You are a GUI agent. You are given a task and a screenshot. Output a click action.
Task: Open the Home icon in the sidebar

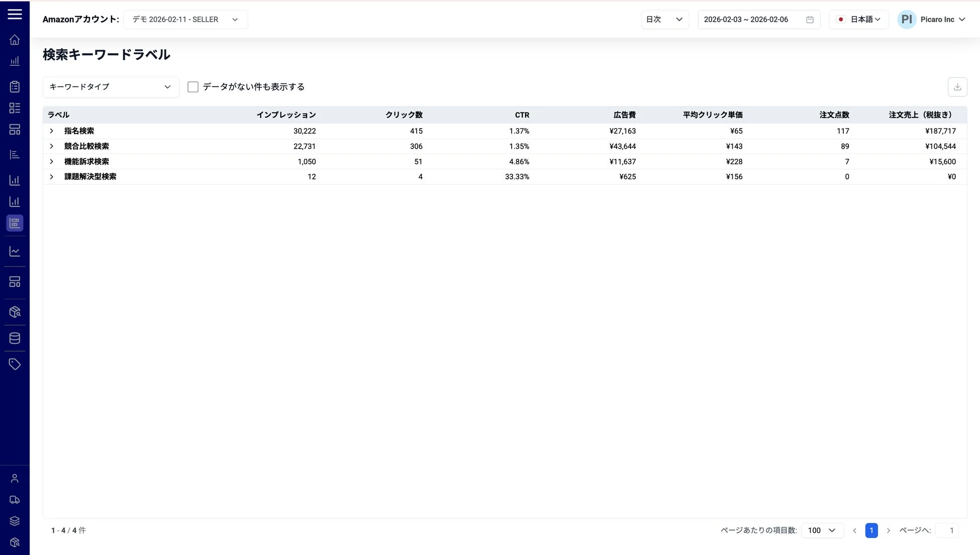pyautogui.click(x=15, y=39)
